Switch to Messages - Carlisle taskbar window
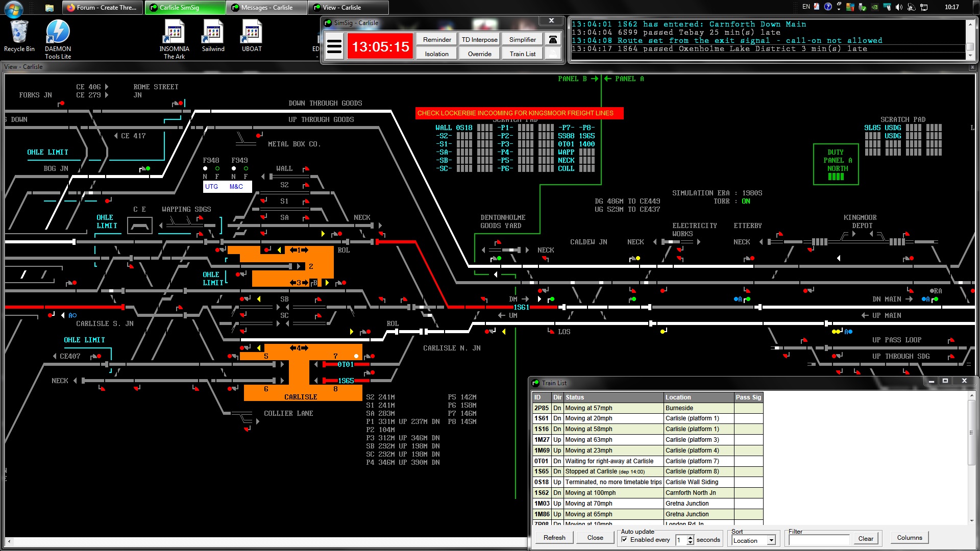The image size is (980, 551). pyautogui.click(x=267, y=8)
